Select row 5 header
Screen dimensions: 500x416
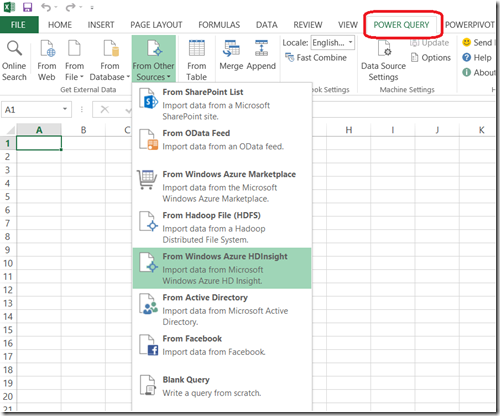point(8,197)
